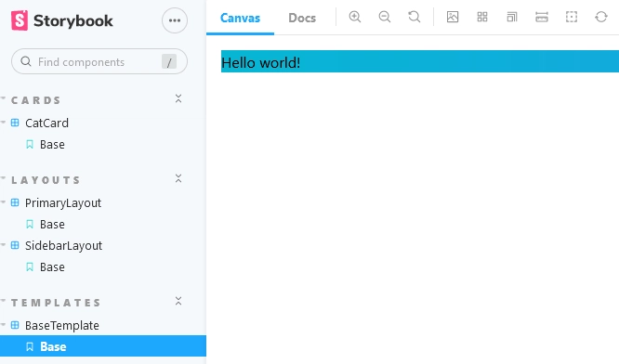Open the Base story under CatCard
619x364 pixels.
point(52,144)
